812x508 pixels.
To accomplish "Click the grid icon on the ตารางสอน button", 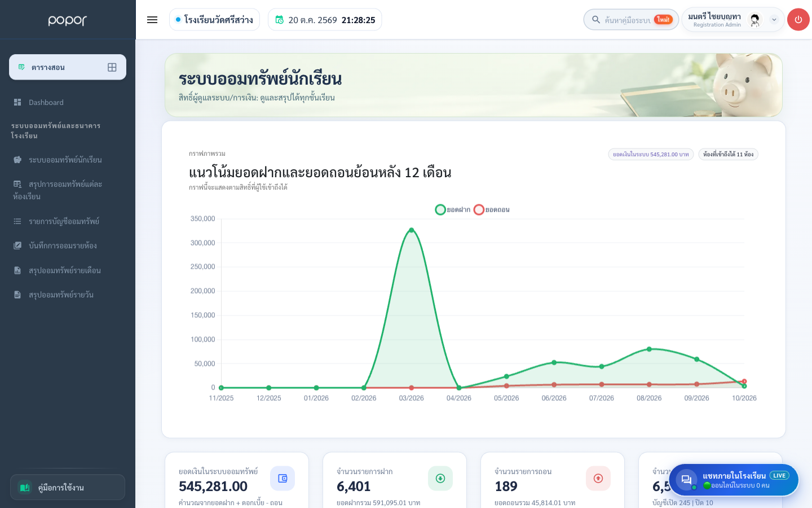I will [x=112, y=67].
